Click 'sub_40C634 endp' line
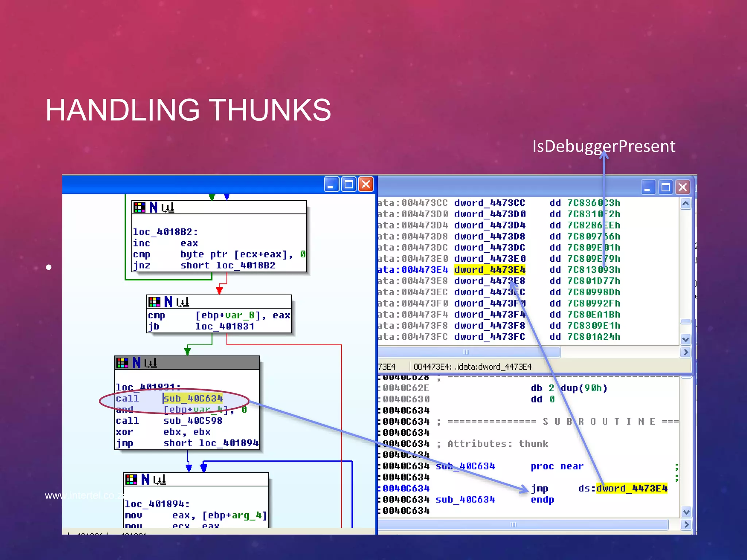Screen dimensions: 747x560 pos(495,499)
